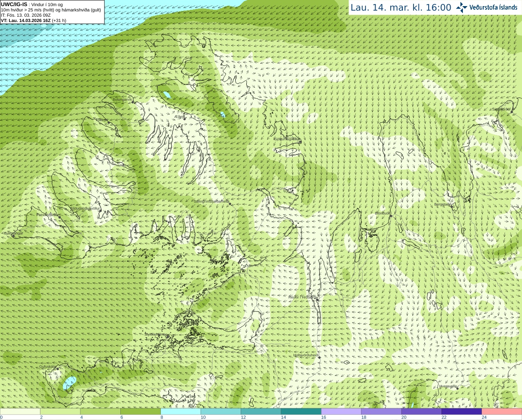Click the 'Lau. 14. mar. kl. 16:00' timestamp
This screenshot has width=522, height=420.
pyautogui.click(x=401, y=8)
